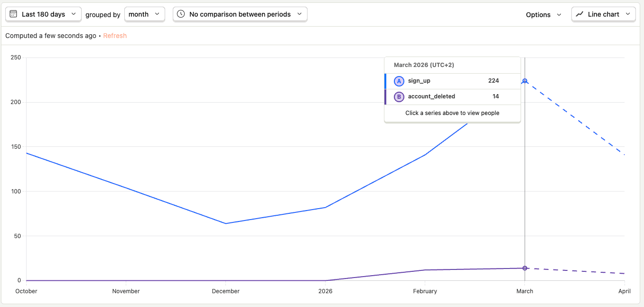644x307 pixels.
Task: Click the blue color bar beside sign_up
Action: pos(385,81)
